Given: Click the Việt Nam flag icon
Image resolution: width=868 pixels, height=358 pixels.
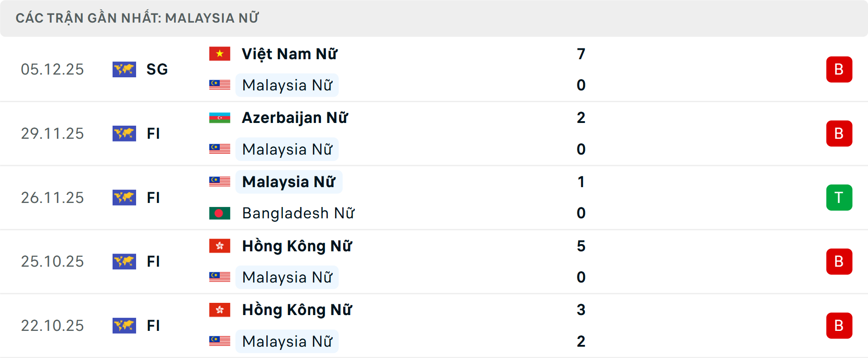Looking at the screenshot, I should coord(220,53).
